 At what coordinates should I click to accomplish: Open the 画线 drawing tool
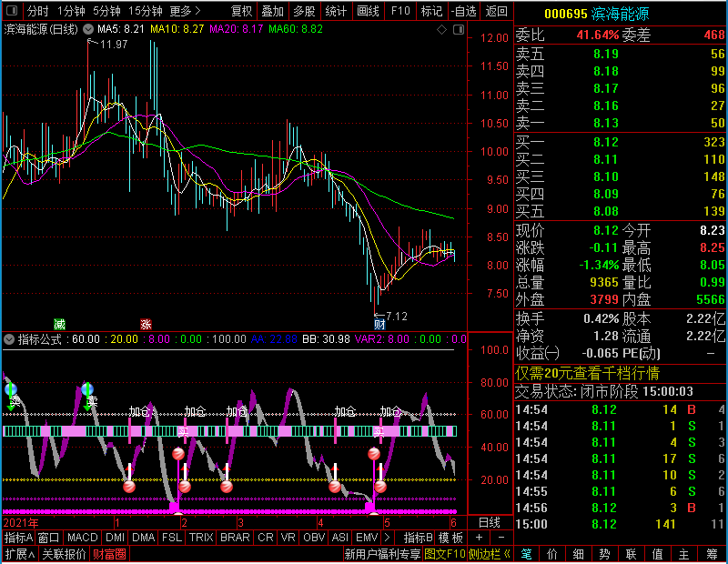click(368, 11)
